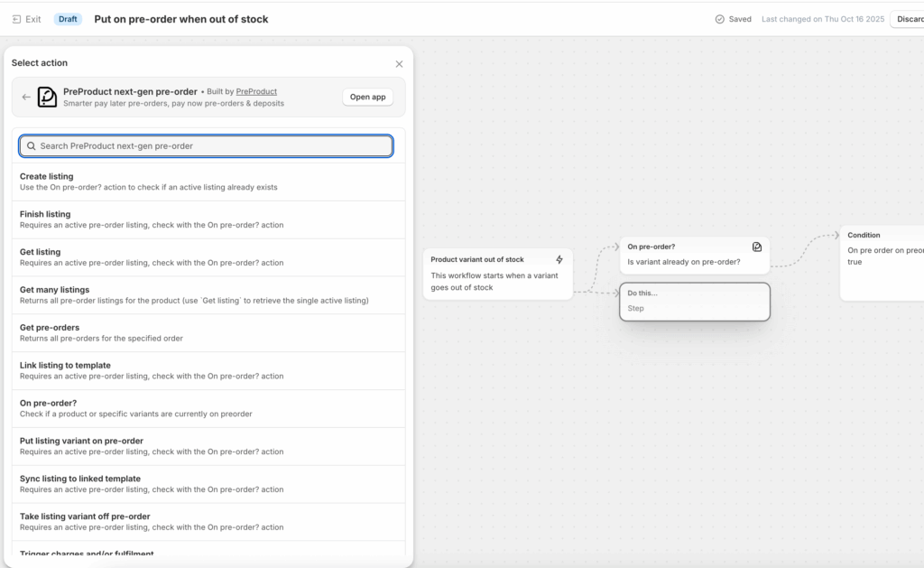Click the lightning trigger icon on workflow node
This screenshot has width=924, height=568.
(559, 260)
